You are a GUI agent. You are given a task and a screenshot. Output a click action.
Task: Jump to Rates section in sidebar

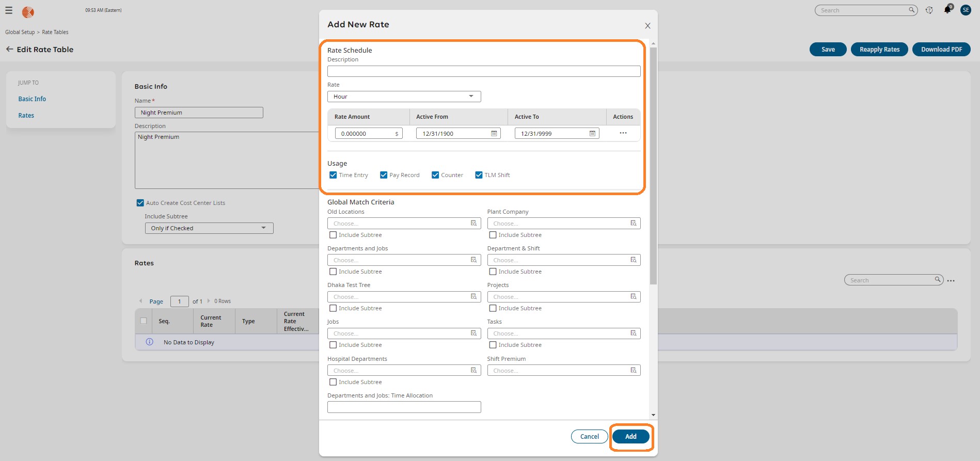[26, 116]
